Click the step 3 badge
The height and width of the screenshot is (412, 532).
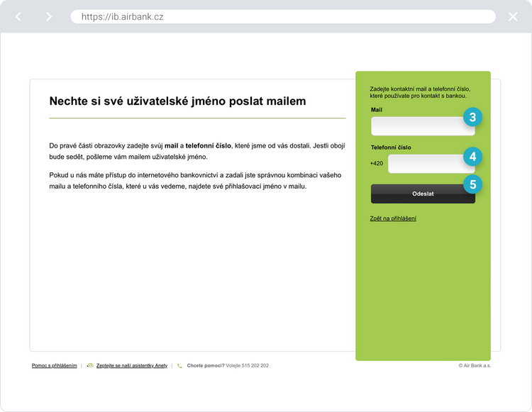[473, 116]
